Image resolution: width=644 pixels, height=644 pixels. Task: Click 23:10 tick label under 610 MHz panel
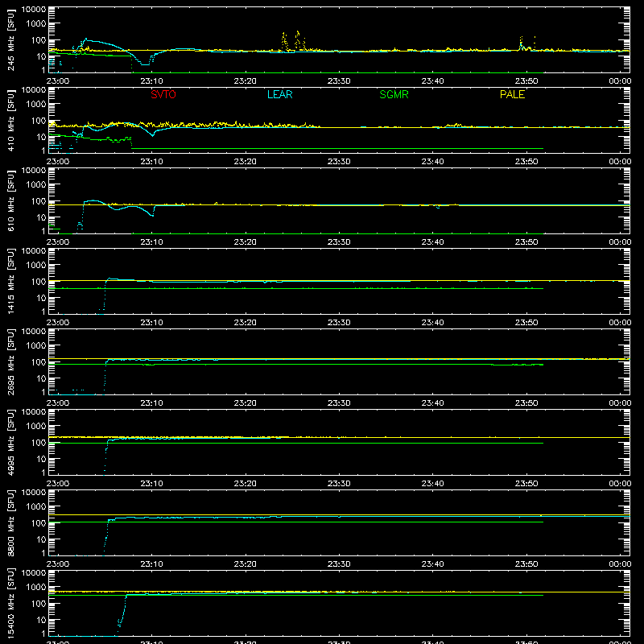pos(151,242)
